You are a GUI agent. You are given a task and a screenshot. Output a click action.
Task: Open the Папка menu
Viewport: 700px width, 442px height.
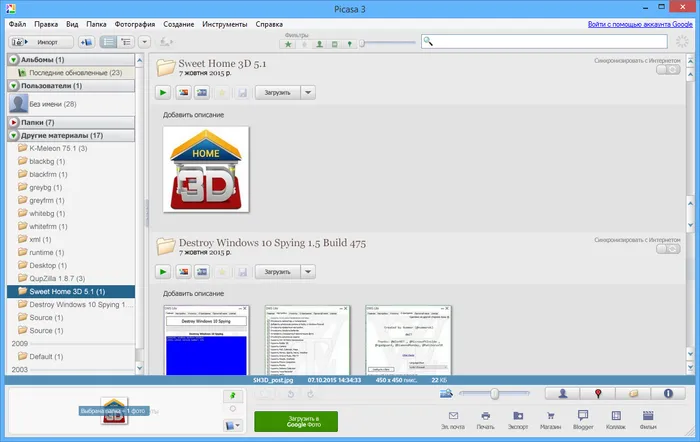click(x=96, y=24)
